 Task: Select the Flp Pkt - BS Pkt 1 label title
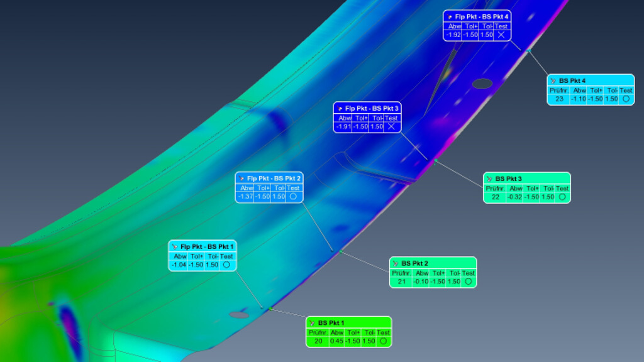pos(207,246)
